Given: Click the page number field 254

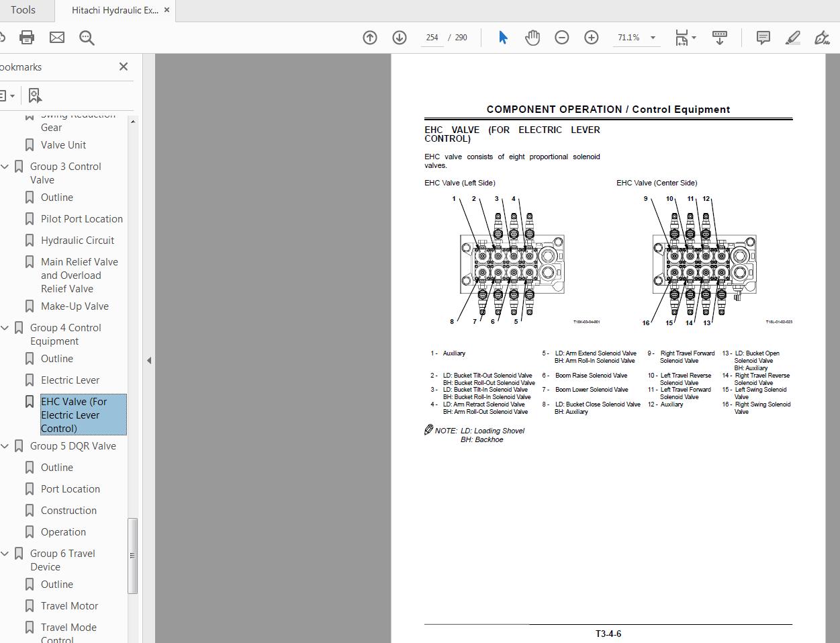Looking at the screenshot, I should 432,38.
